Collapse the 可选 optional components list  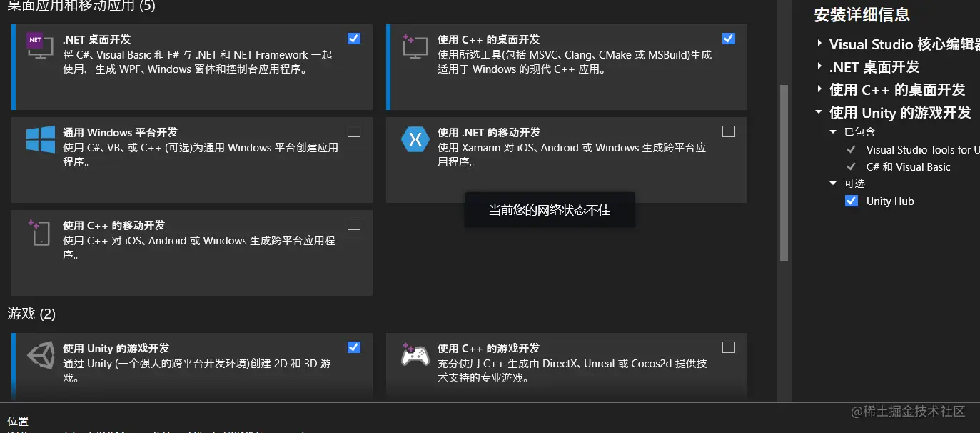coord(833,184)
